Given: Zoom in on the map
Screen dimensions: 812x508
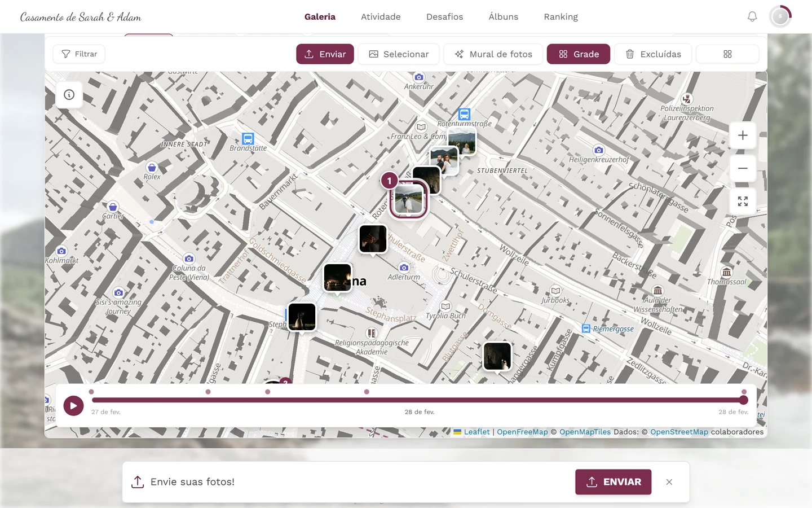Looking at the screenshot, I should (x=743, y=135).
